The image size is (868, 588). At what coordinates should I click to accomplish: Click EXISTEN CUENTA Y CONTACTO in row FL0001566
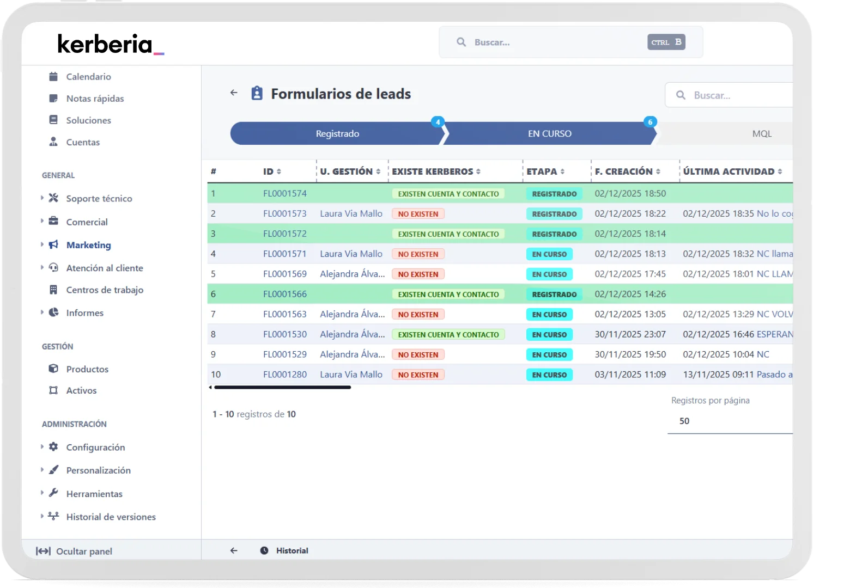tap(448, 294)
